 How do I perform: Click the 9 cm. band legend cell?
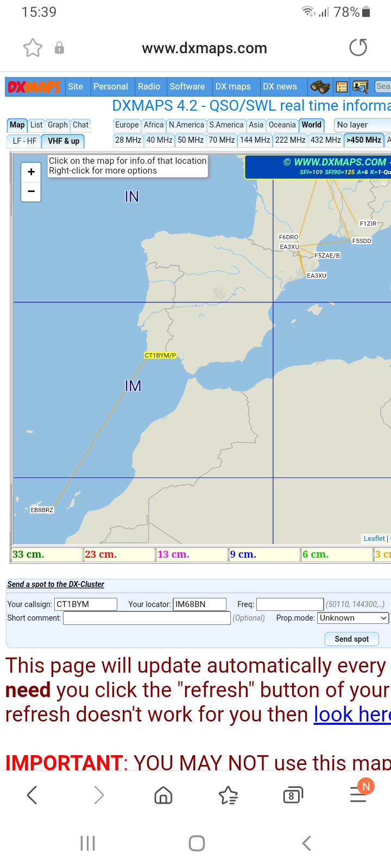pos(264,554)
